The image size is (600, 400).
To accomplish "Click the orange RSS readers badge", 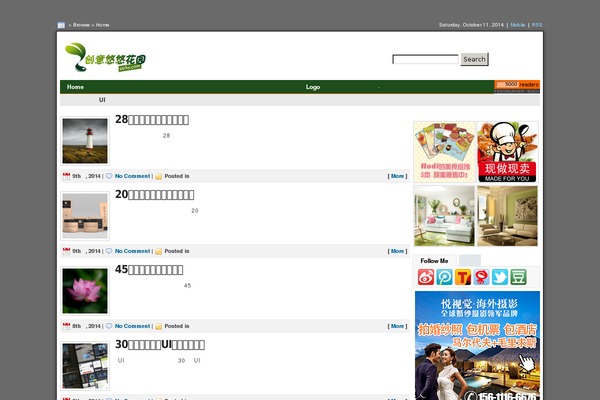I will pyautogui.click(x=516, y=86).
